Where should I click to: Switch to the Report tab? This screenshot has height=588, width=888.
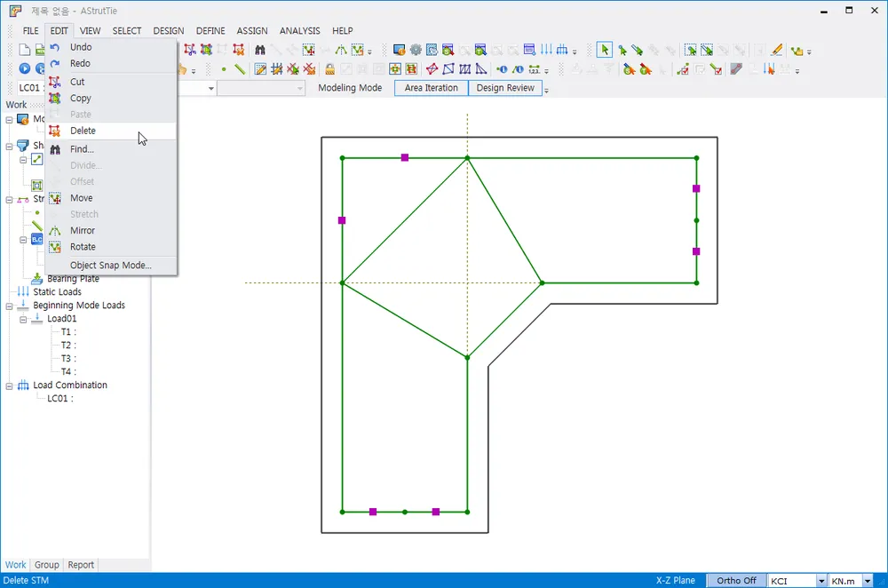click(x=81, y=565)
